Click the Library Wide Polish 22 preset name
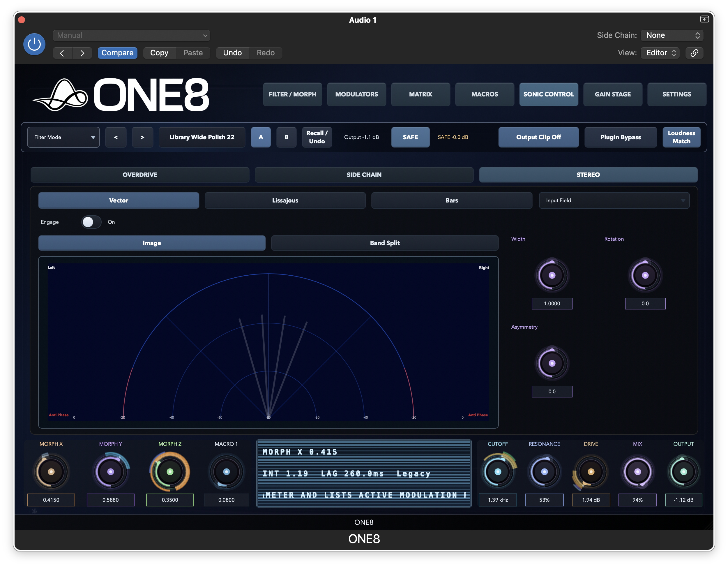Screen dimensions: 728x567 [202, 137]
